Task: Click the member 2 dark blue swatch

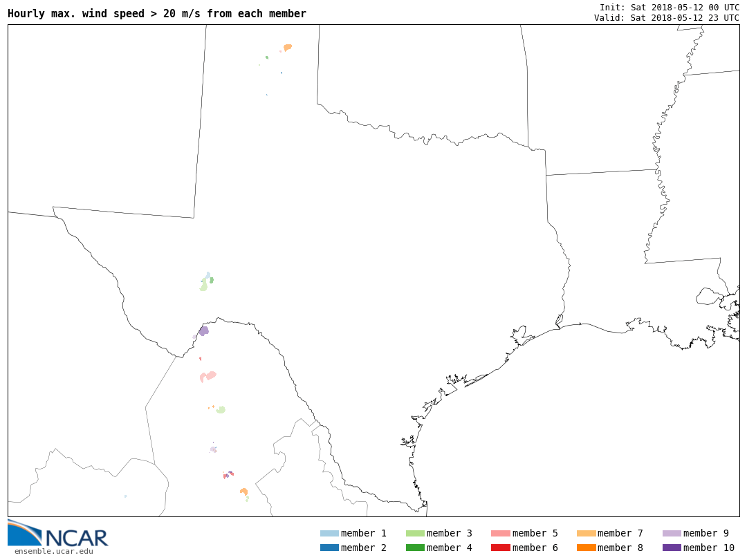Action: 329,548
